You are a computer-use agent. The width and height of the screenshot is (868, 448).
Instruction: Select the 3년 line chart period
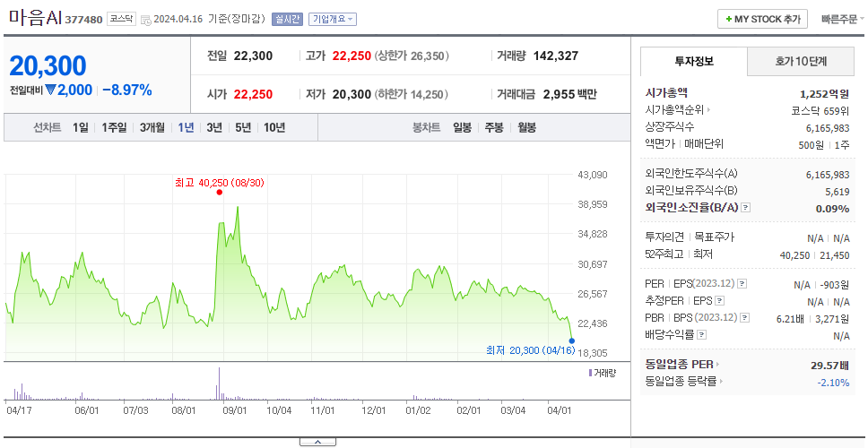click(214, 128)
